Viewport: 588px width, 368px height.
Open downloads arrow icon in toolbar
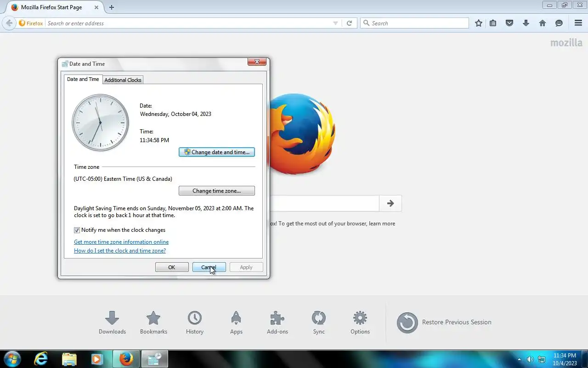[526, 23]
